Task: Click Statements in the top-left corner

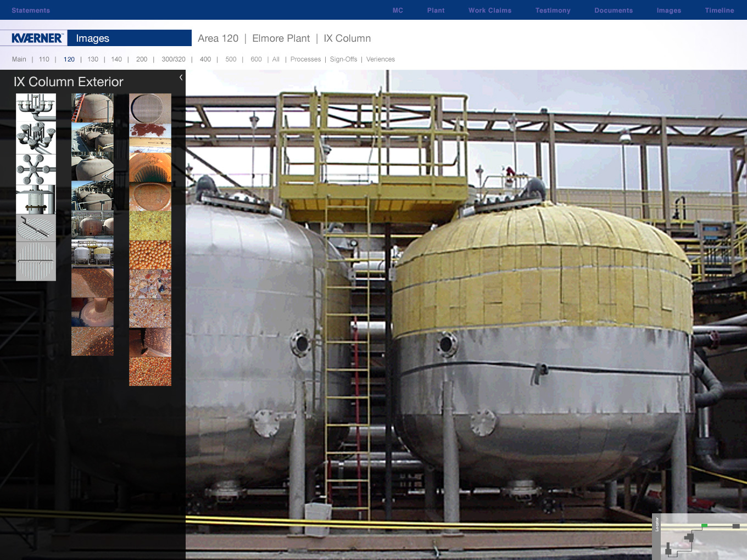Action: pyautogui.click(x=31, y=10)
